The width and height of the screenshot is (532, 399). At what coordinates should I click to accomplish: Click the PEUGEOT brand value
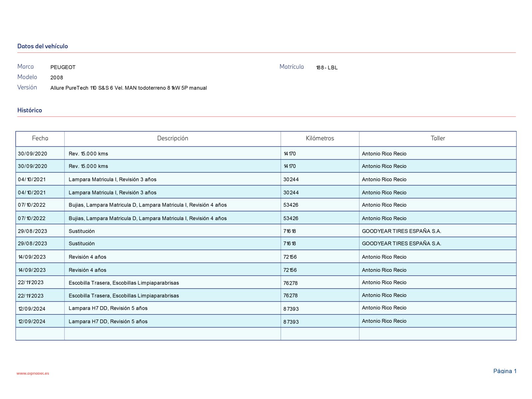pos(63,67)
